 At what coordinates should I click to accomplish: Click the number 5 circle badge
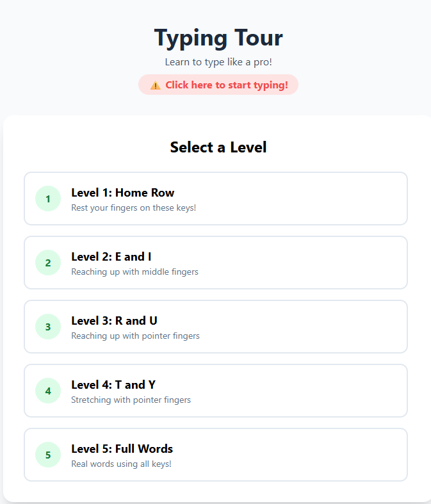pyautogui.click(x=48, y=455)
